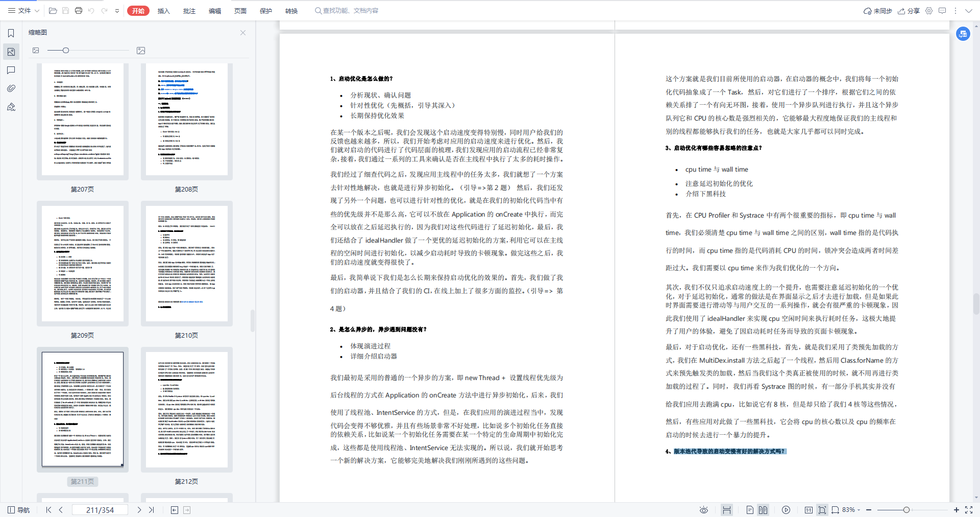The image size is (980, 517).
Task: Switch to single page view
Action: pyautogui.click(x=750, y=510)
